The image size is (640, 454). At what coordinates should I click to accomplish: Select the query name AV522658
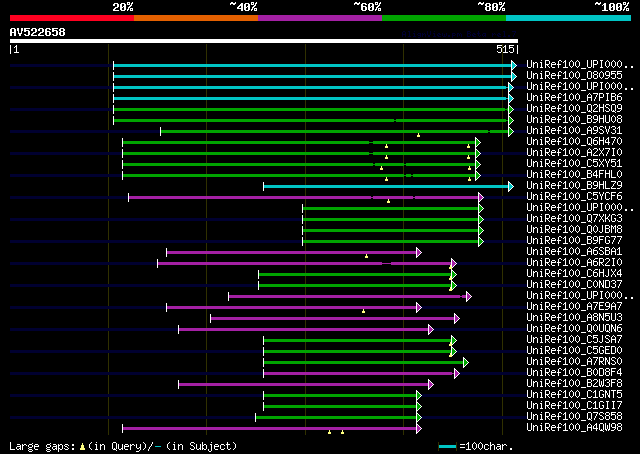[38, 32]
